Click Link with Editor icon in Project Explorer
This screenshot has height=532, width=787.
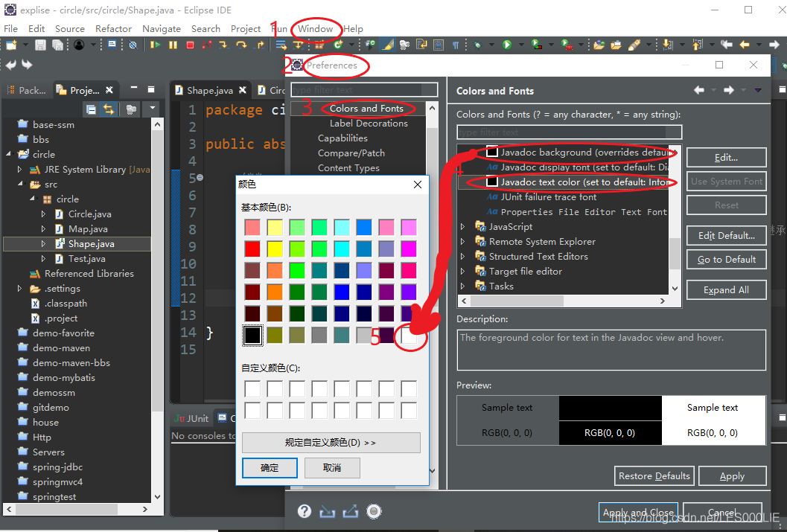[x=109, y=109]
